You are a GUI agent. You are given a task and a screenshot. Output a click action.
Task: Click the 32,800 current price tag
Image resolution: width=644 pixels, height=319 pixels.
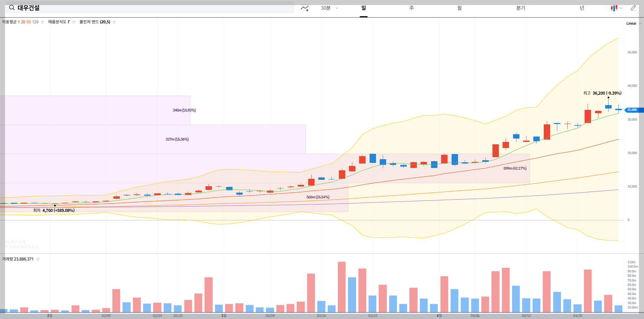pyautogui.click(x=634, y=110)
